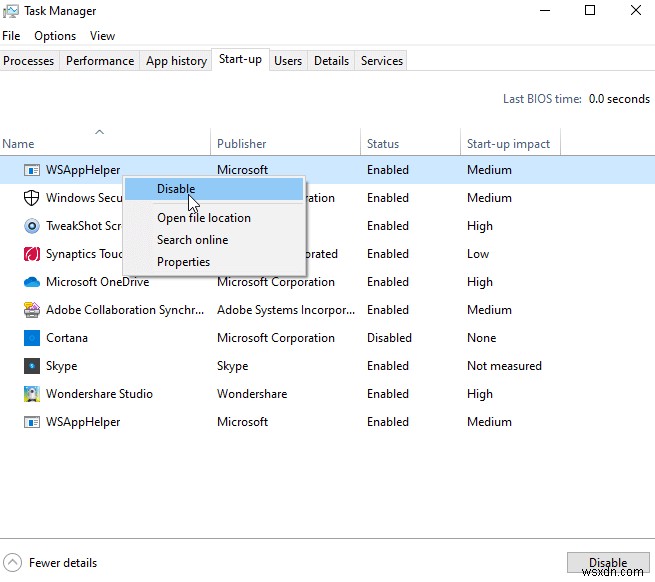Click Adobe Systems Incorporated publisher cell

pos(286,310)
